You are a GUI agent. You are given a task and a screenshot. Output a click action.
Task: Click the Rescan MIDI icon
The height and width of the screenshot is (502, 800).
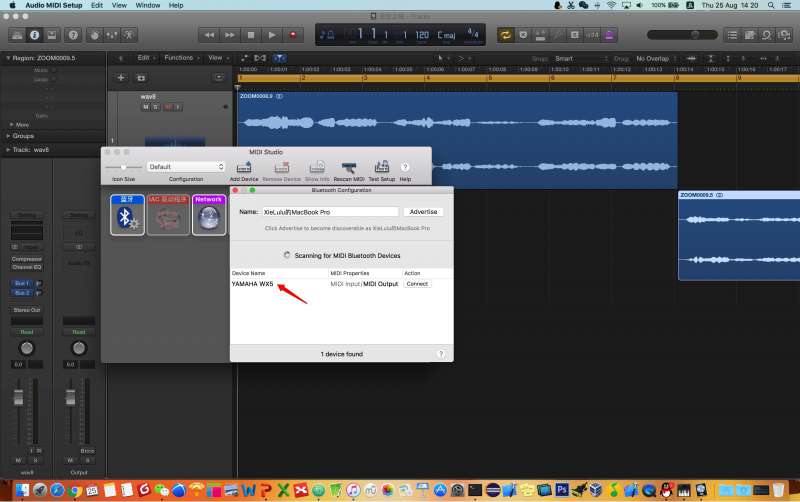tap(348, 167)
